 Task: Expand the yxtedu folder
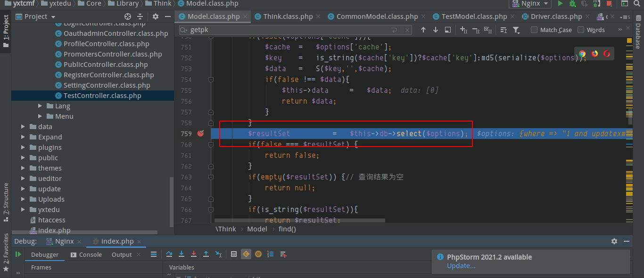tap(23, 210)
